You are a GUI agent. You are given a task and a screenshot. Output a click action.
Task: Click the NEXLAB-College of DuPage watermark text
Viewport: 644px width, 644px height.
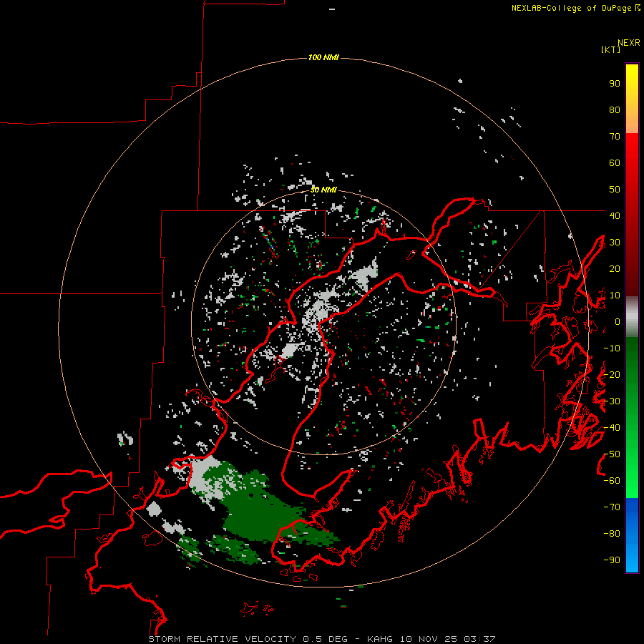tap(576, 8)
